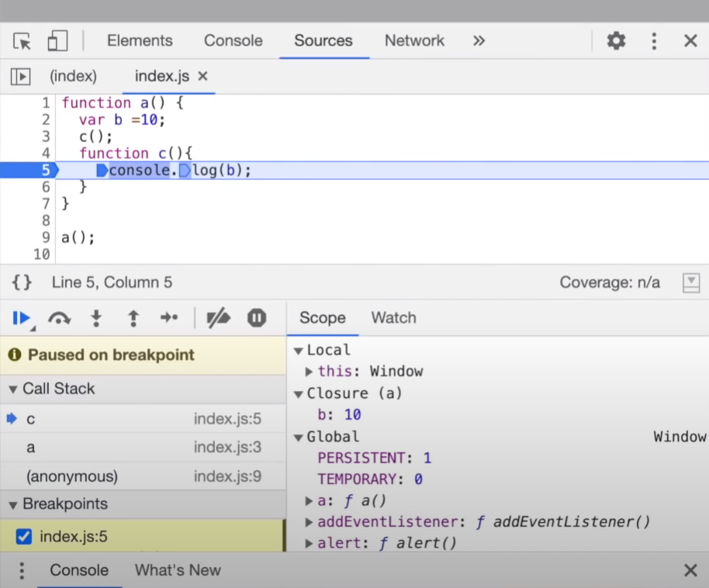Image resolution: width=709 pixels, height=588 pixels.
Task: Toggle the deactivate breakpoints icon
Action: pos(218,318)
